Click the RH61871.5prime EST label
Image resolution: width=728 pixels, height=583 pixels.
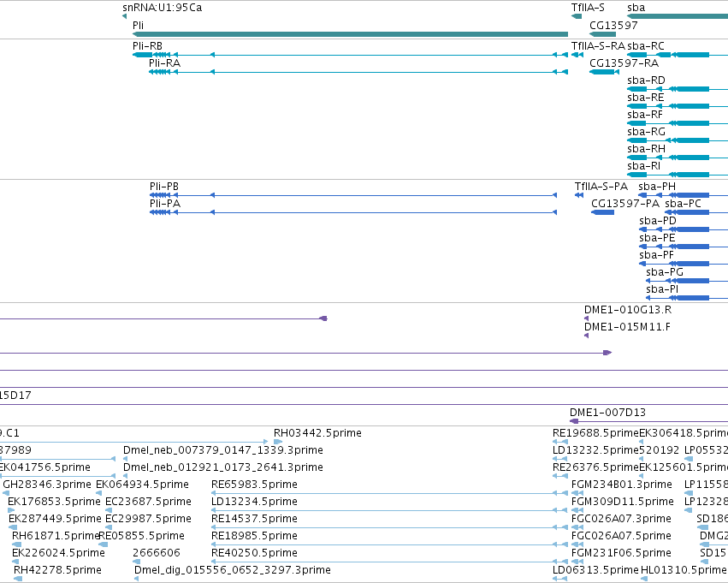pos(56,536)
